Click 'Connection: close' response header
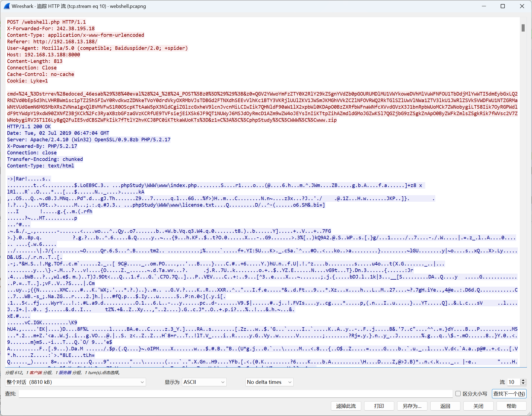Screen dimensions: 532x416 click(32, 153)
